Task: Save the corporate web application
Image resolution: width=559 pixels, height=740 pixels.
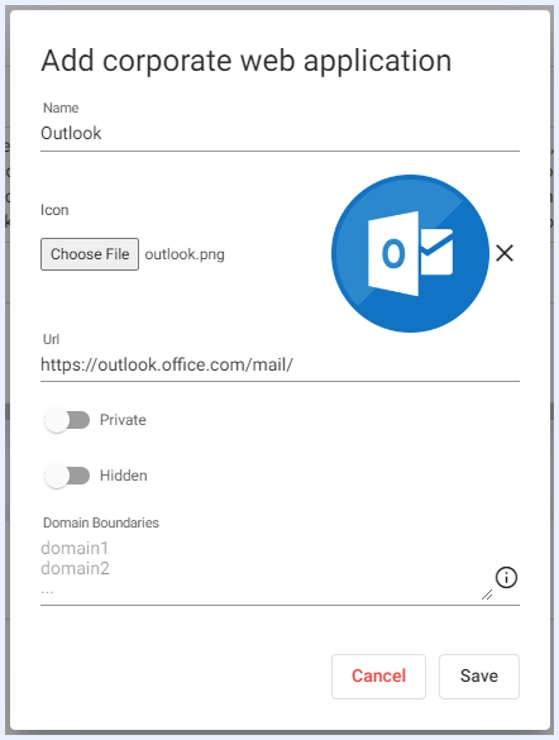Action: [479, 676]
